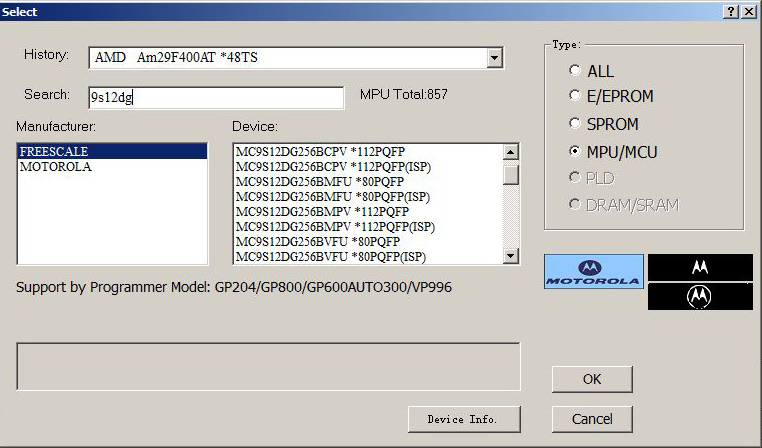The height and width of the screenshot is (448, 762).
Task: Confirm selection with the OK button
Action: (592, 379)
